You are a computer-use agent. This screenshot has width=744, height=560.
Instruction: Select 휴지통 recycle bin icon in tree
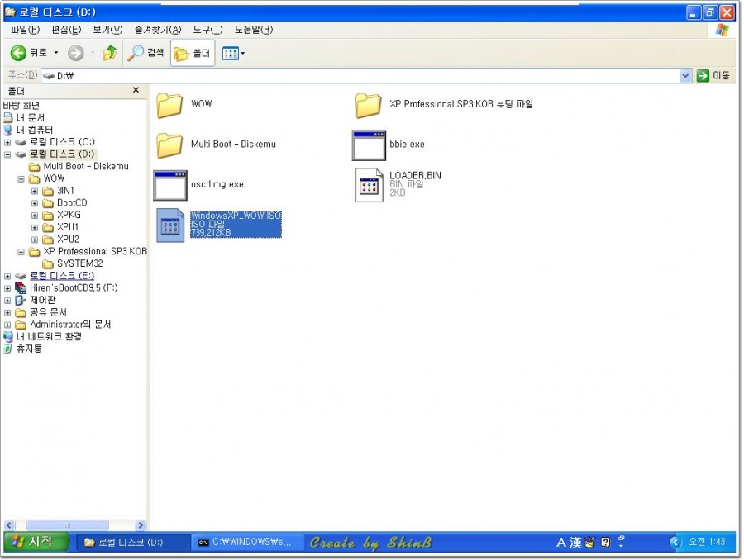point(7,349)
